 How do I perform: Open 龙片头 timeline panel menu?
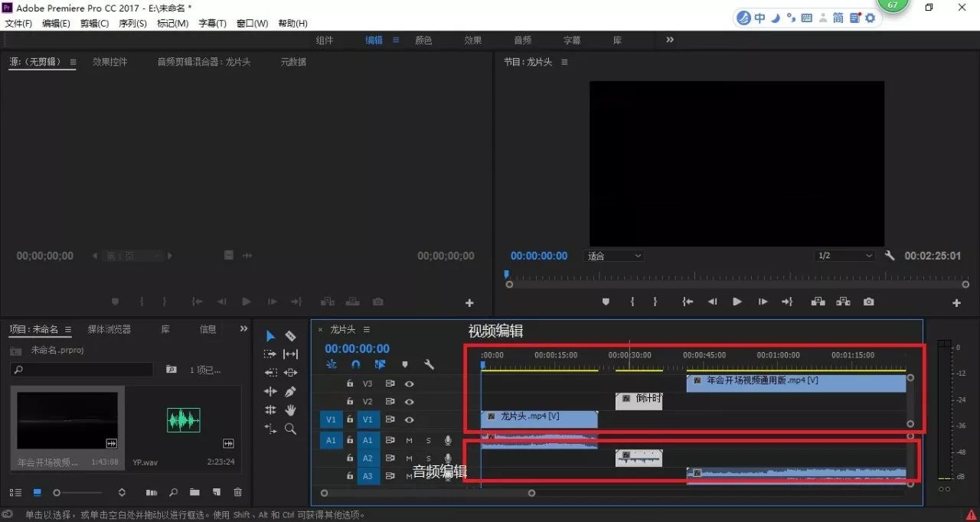click(x=366, y=329)
